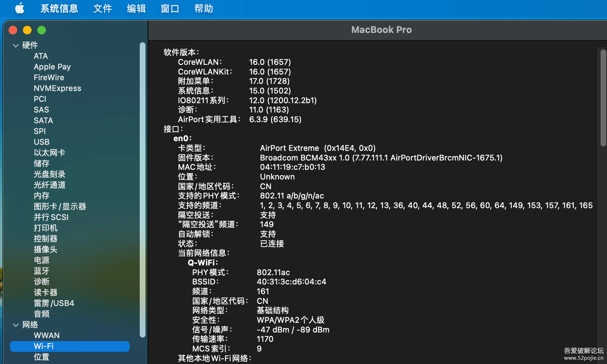Click the sidebar vertical scrollbar
Viewport: 607px width, 364px height.
tap(143, 190)
